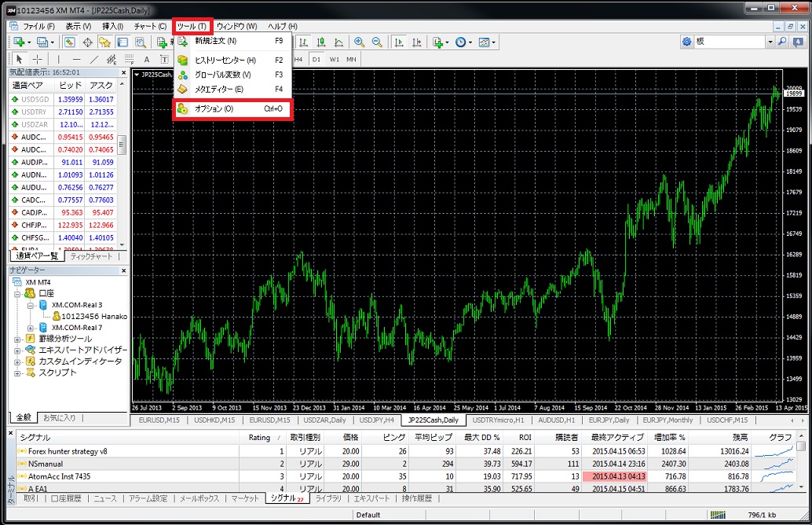Collapse the XM.COM-Real 3 node

tap(31, 305)
